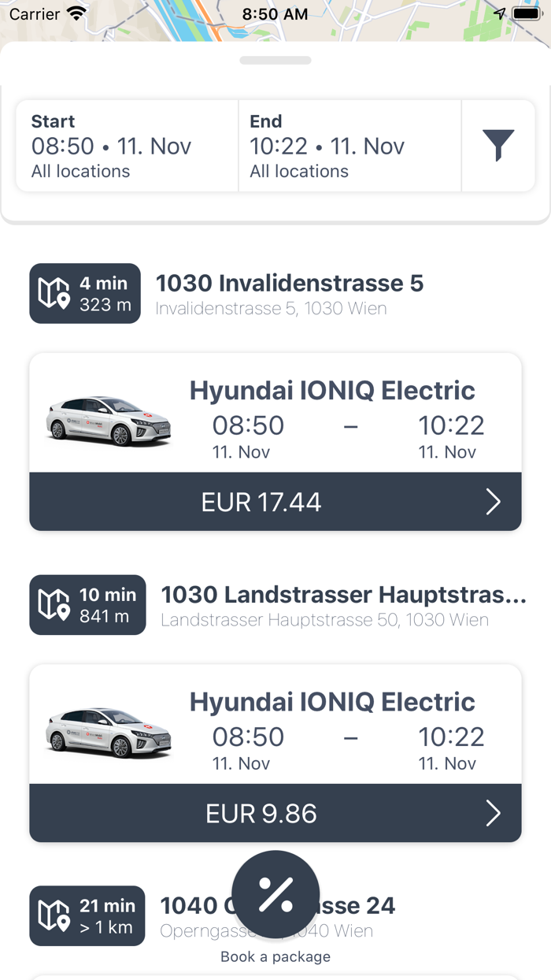Tap the first Hyundai IONIQ car image
The height and width of the screenshot is (980, 551).
pos(109,421)
